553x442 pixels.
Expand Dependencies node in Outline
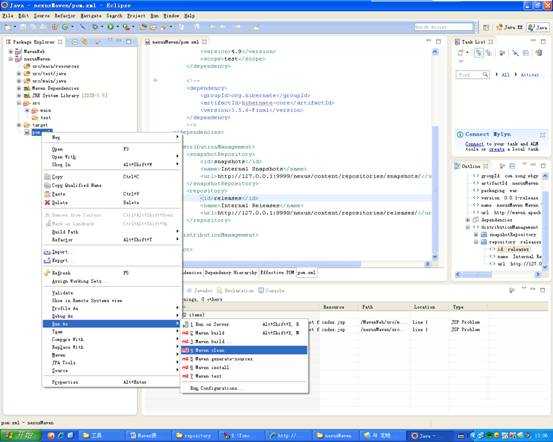[x=468, y=220]
